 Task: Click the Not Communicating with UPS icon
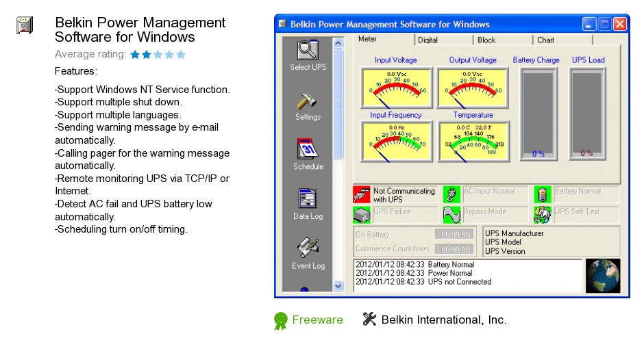click(x=362, y=195)
